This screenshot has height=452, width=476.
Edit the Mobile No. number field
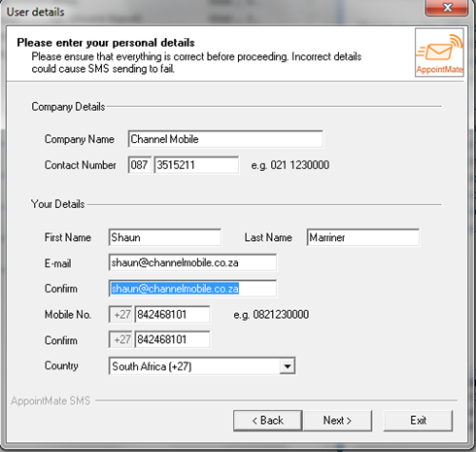172,314
